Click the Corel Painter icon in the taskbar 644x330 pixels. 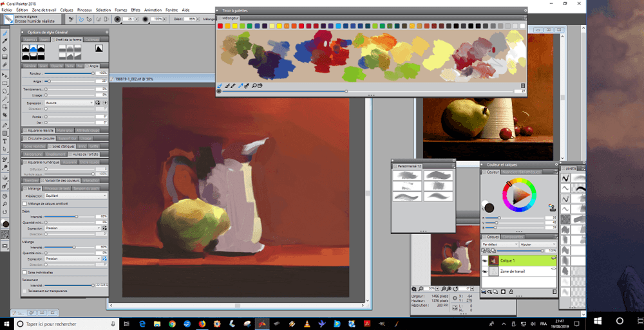click(262, 324)
